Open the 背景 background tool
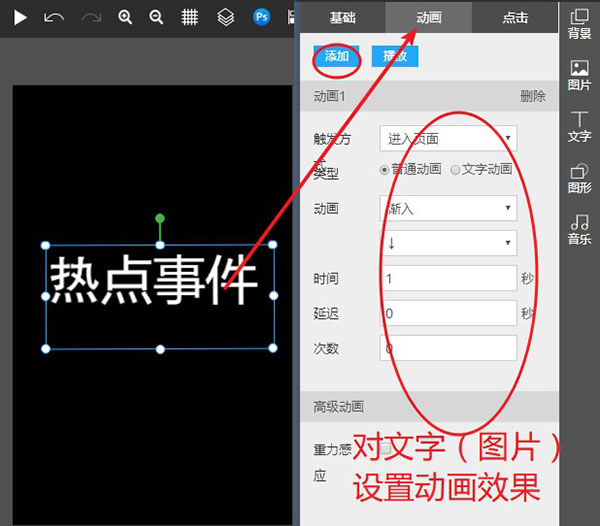The height and width of the screenshot is (526, 600). (579, 24)
